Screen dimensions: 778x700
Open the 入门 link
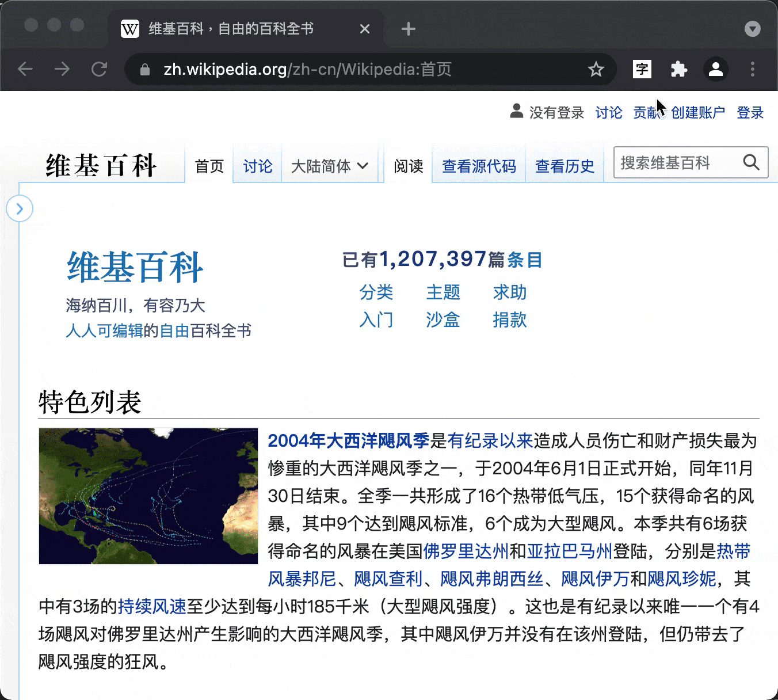click(x=376, y=320)
